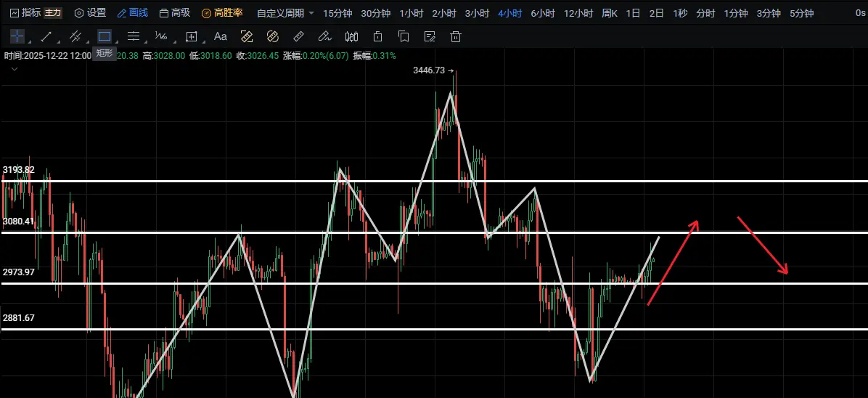Switch to 分时 intraday view
Viewport: 868px width, 398px height.
click(x=705, y=13)
